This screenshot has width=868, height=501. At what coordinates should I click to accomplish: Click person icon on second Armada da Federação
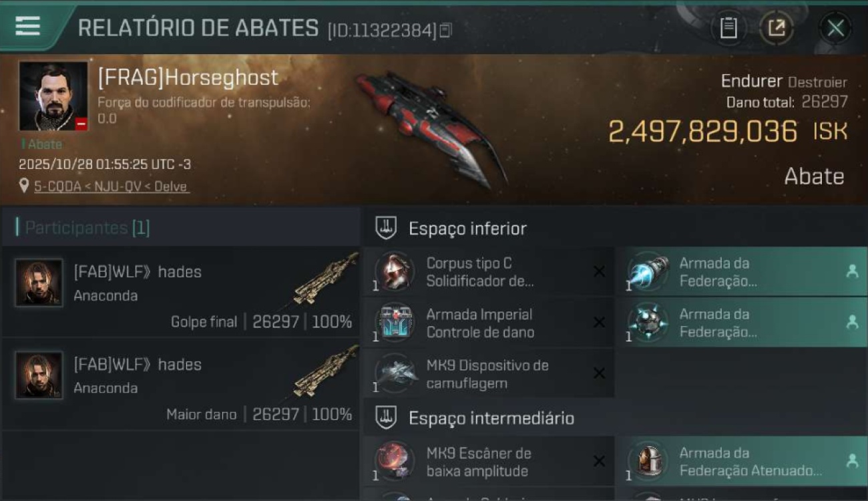[x=852, y=322]
